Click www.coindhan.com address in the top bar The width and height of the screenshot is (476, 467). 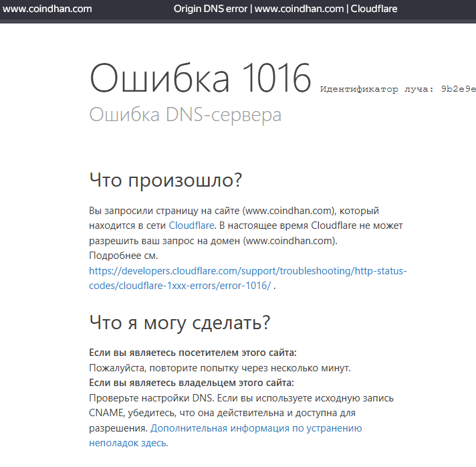click(47, 9)
